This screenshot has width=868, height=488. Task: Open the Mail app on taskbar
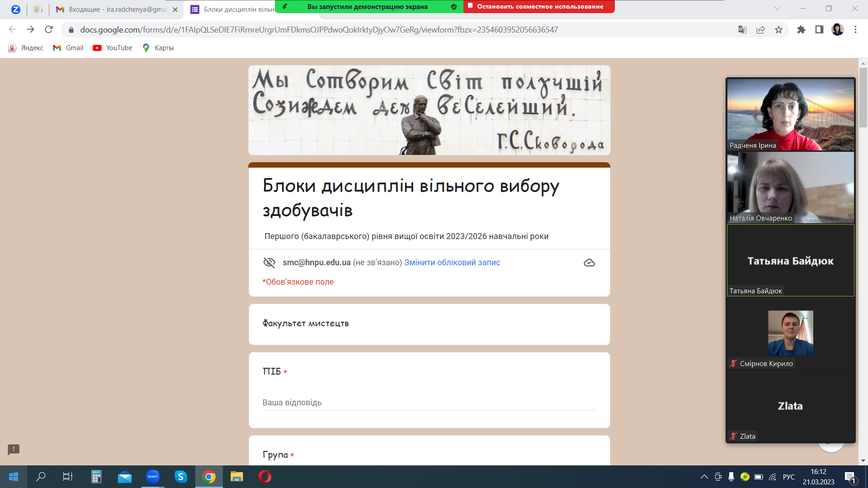click(125, 477)
